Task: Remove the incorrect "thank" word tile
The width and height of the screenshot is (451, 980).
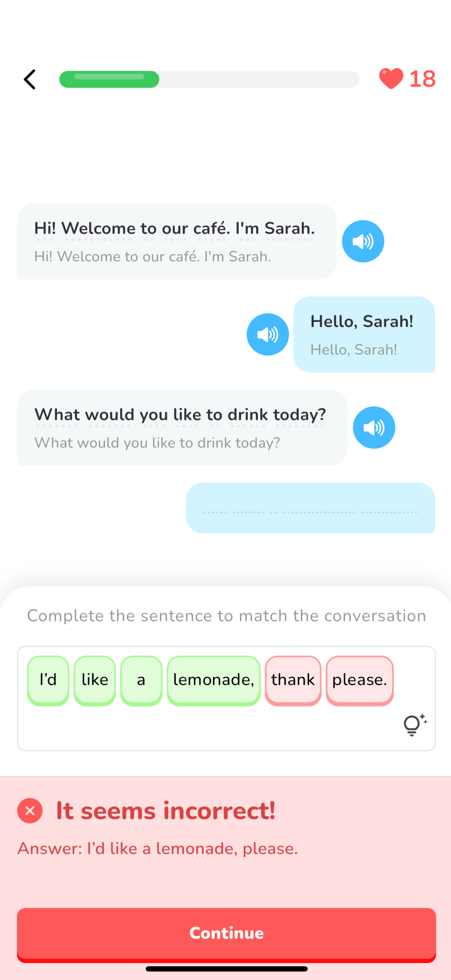Action: (293, 680)
